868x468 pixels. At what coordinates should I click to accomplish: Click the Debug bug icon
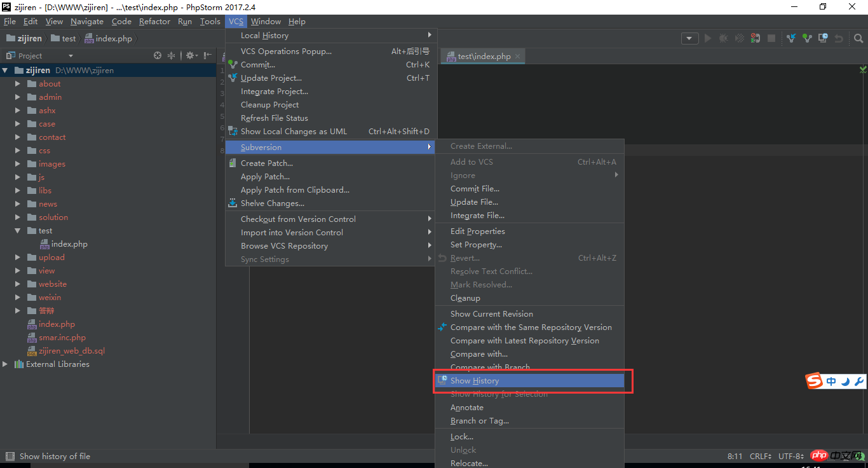tap(723, 39)
